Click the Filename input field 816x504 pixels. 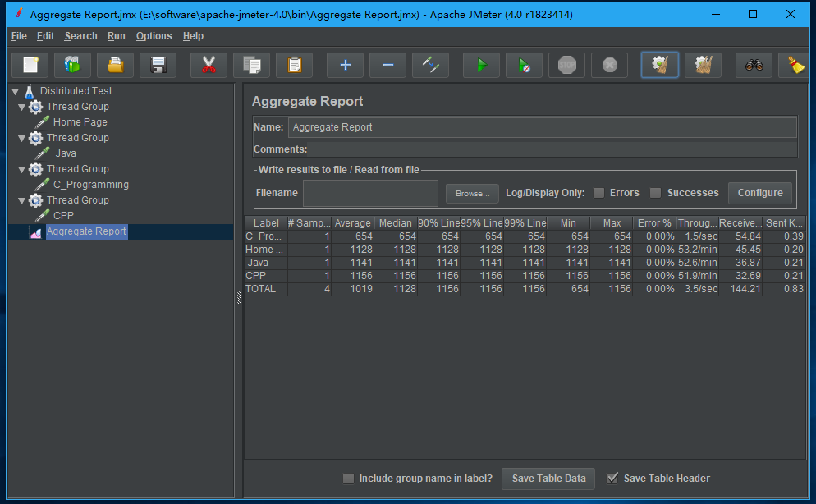(x=370, y=193)
